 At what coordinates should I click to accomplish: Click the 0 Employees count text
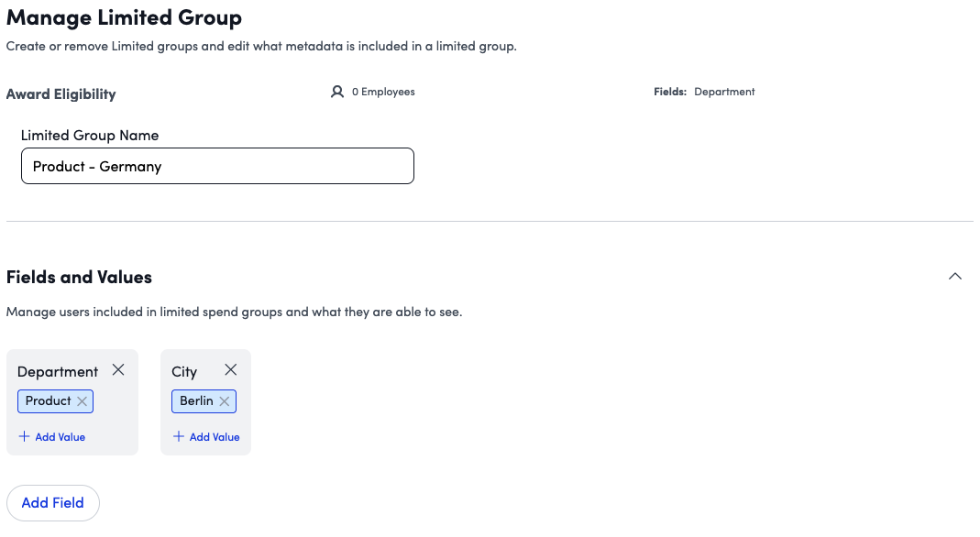pos(383,92)
